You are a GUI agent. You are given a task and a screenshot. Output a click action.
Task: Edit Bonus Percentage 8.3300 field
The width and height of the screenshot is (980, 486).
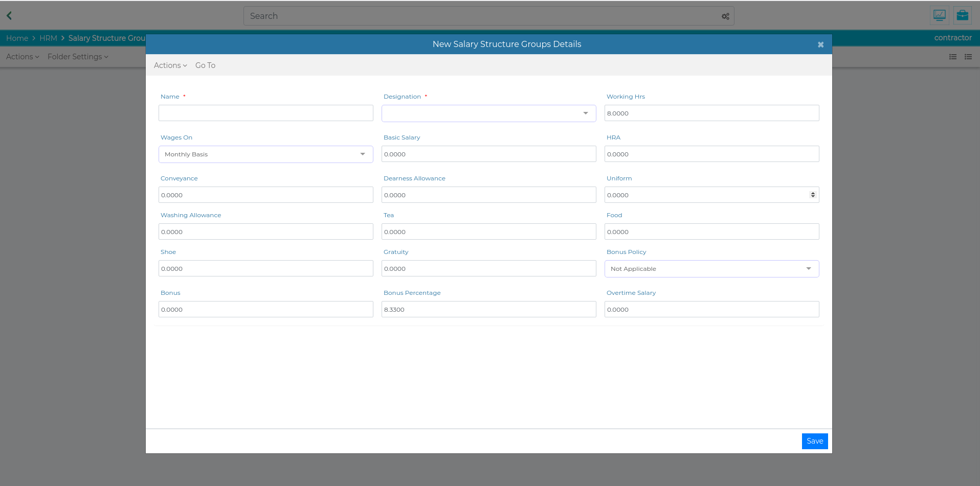(x=489, y=309)
